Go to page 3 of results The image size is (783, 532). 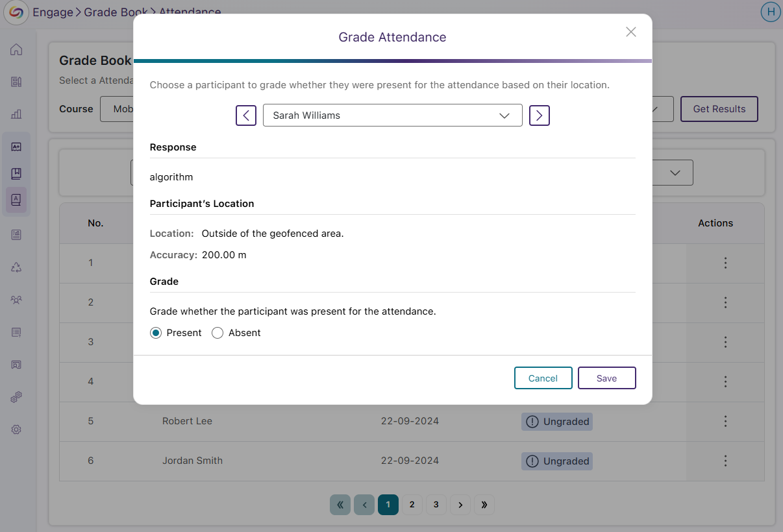pos(436,505)
